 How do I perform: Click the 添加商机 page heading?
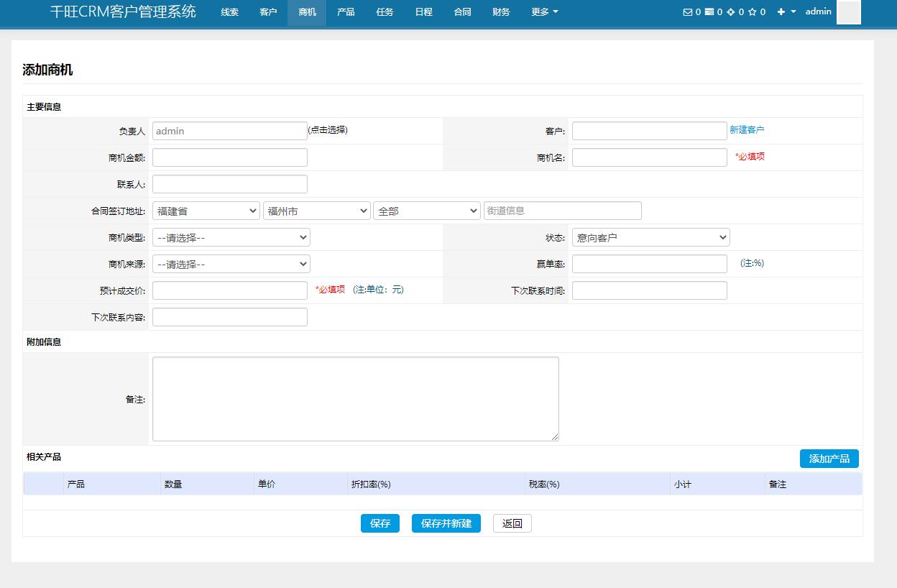coord(47,70)
